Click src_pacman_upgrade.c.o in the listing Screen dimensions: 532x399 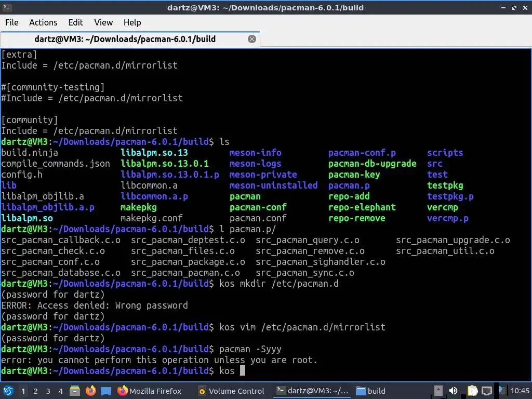coord(453,240)
